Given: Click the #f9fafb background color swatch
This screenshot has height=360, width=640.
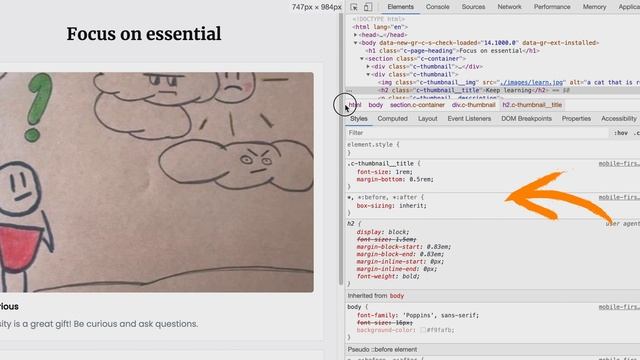Looking at the screenshot, I should (x=423, y=330).
